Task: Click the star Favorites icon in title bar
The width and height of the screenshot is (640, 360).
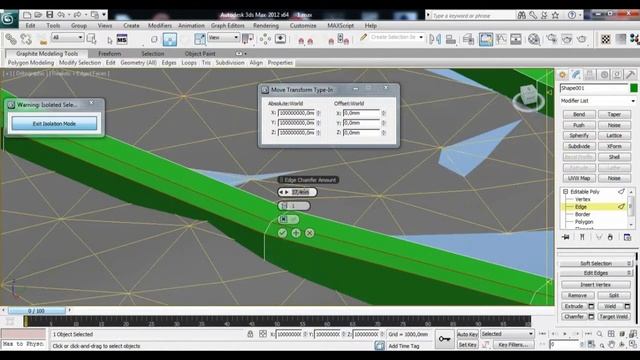Action: [556, 16]
